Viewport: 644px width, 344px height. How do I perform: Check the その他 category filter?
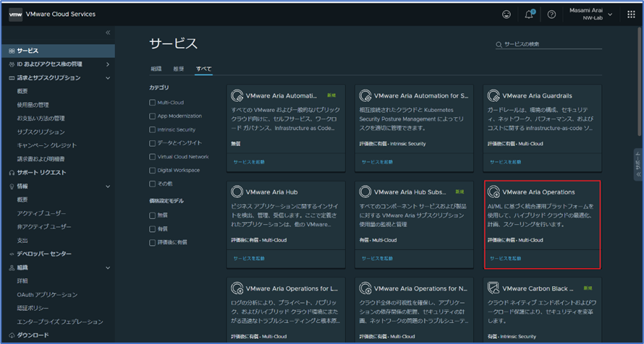(153, 184)
